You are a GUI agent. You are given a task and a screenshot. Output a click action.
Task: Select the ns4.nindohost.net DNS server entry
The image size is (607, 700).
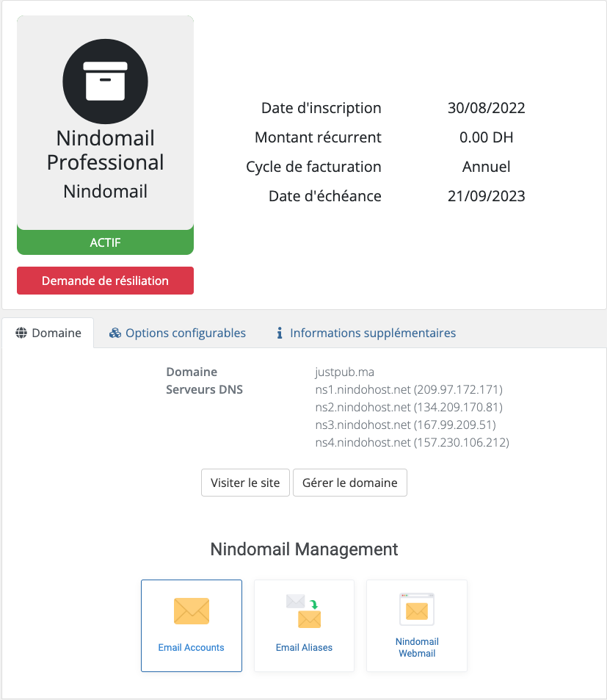[x=412, y=442]
